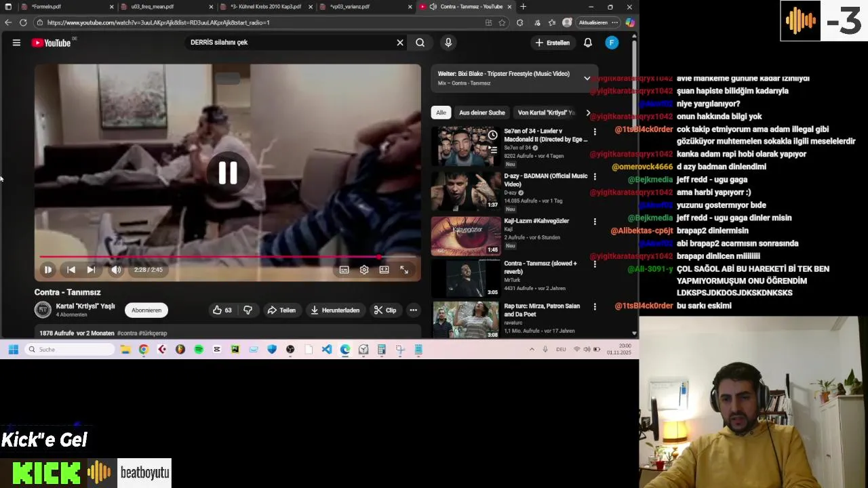Image resolution: width=868 pixels, height=488 pixels.
Task: Open a new browser tab
Action: 523,7
